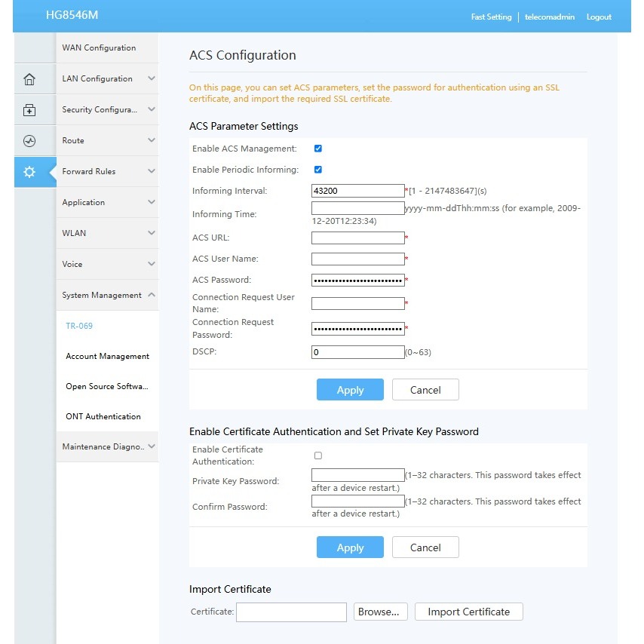Uncheck Enable ACS Management checkbox
This screenshot has height=644, width=644.
(318, 149)
